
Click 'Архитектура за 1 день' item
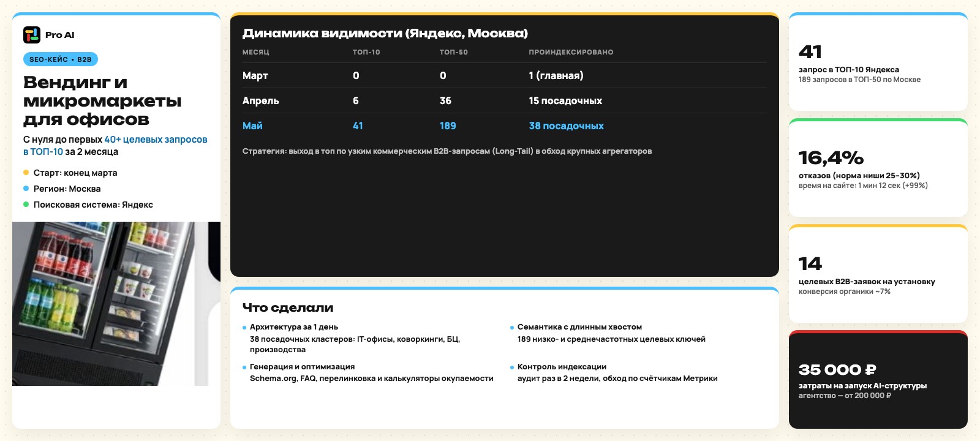[x=294, y=327]
